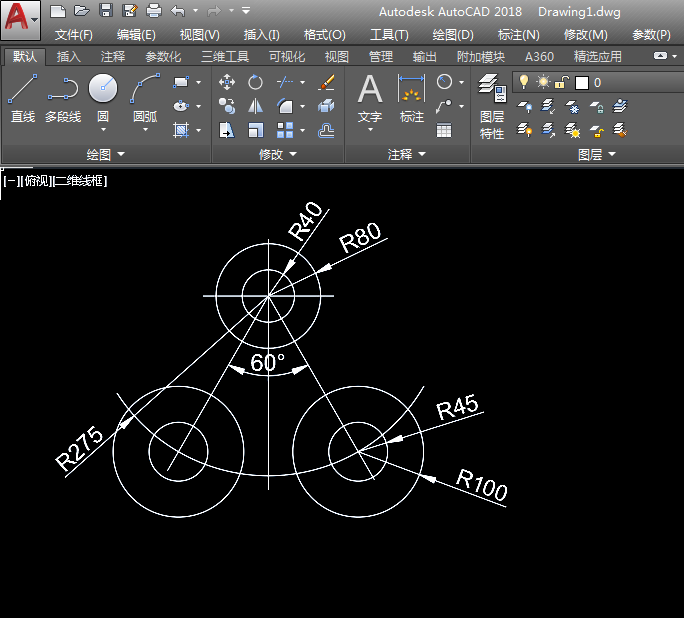Screen dimensions: 684x618
Task: Click the [俯视] viewport view label
Action: pyautogui.click(x=35, y=181)
